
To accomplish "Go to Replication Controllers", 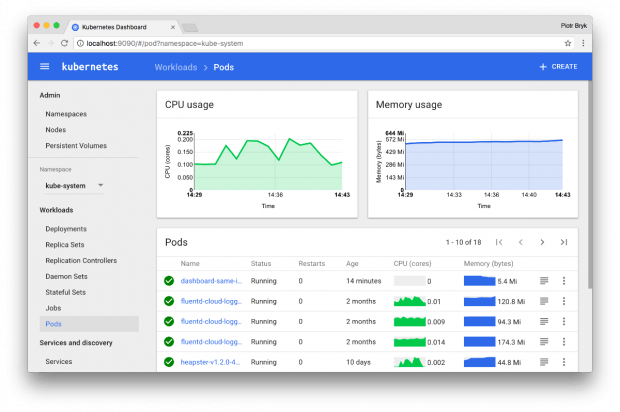I will pos(81,261).
